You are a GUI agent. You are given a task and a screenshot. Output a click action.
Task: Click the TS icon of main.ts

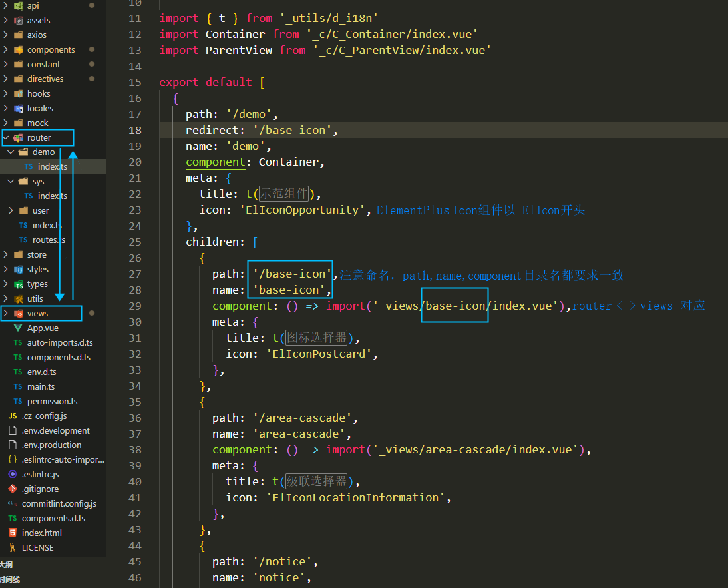[18, 386]
